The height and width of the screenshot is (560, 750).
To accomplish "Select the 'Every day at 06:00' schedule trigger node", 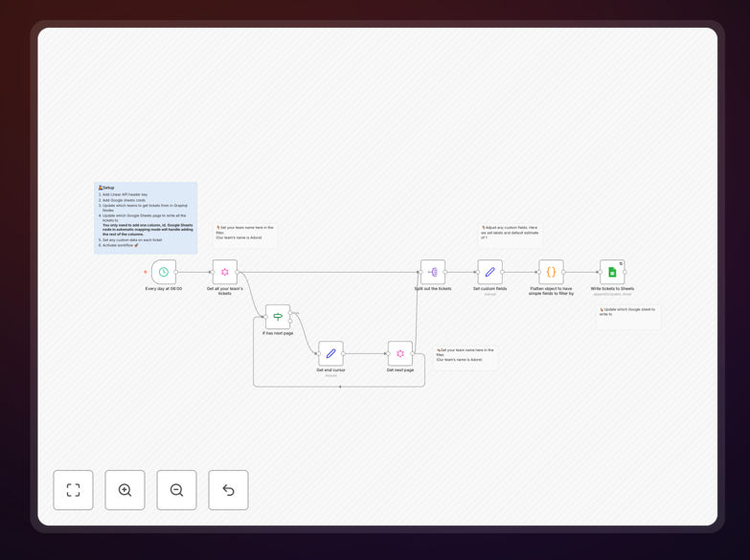I will [164, 272].
